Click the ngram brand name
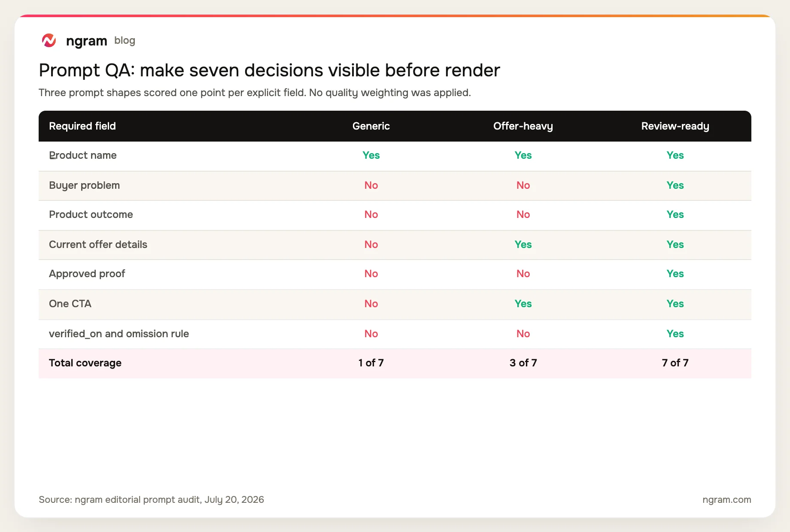This screenshot has height=532, width=790. (86, 41)
